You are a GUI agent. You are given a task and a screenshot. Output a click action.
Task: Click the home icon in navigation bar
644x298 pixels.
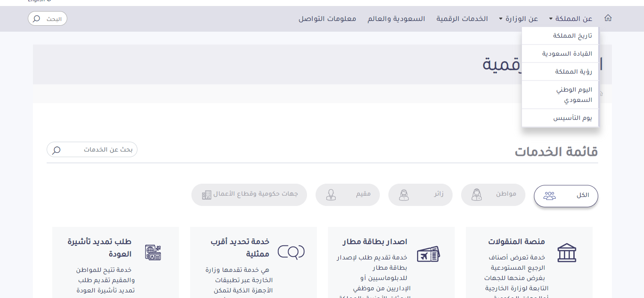(x=608, y=18)
